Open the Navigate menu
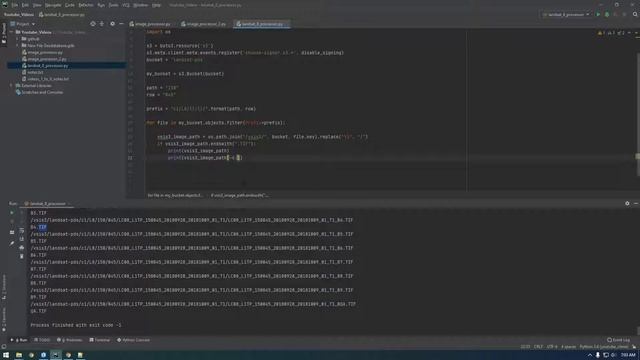 pos(53,5)
